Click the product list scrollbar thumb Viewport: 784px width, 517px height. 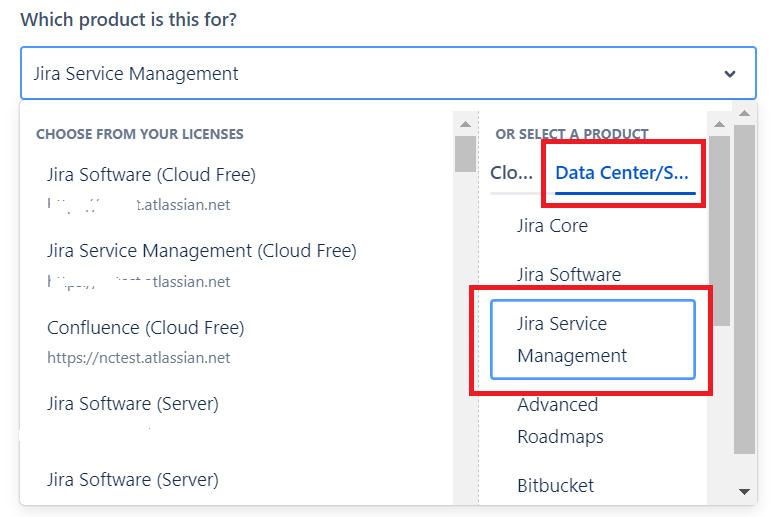(718, 230)
